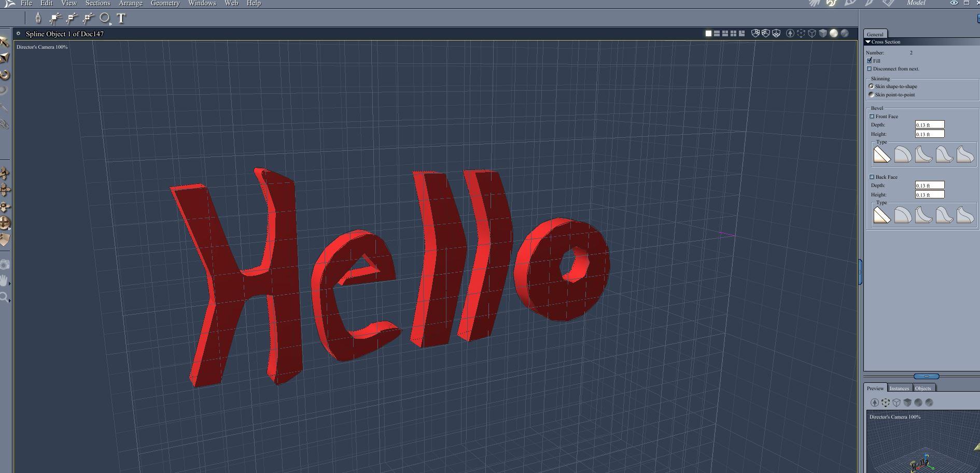Open the View menu
Screen dimensions: 980x473
coord(69,3)
